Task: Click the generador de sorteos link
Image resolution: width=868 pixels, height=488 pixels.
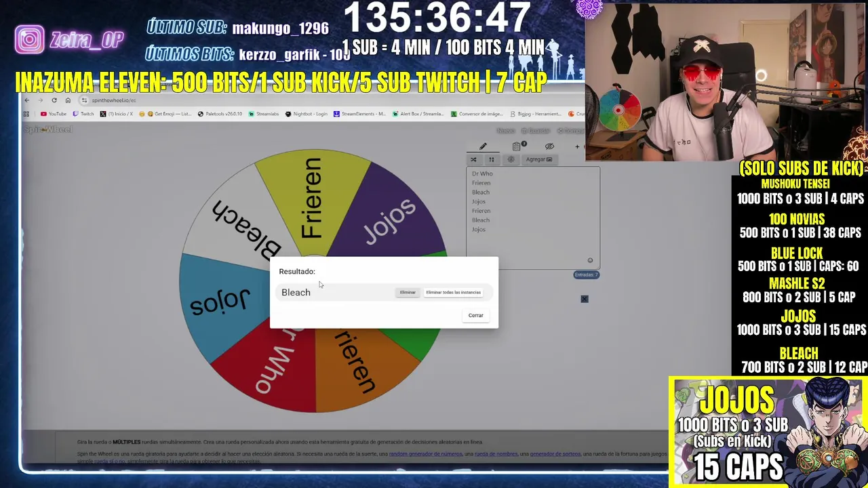Action: click(x=555, y=454)
